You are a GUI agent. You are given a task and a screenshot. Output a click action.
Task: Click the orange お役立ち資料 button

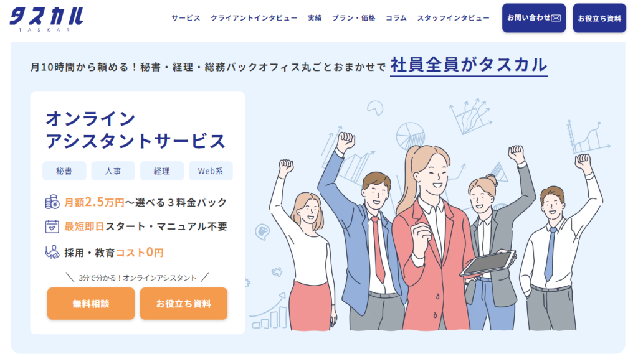184,304
